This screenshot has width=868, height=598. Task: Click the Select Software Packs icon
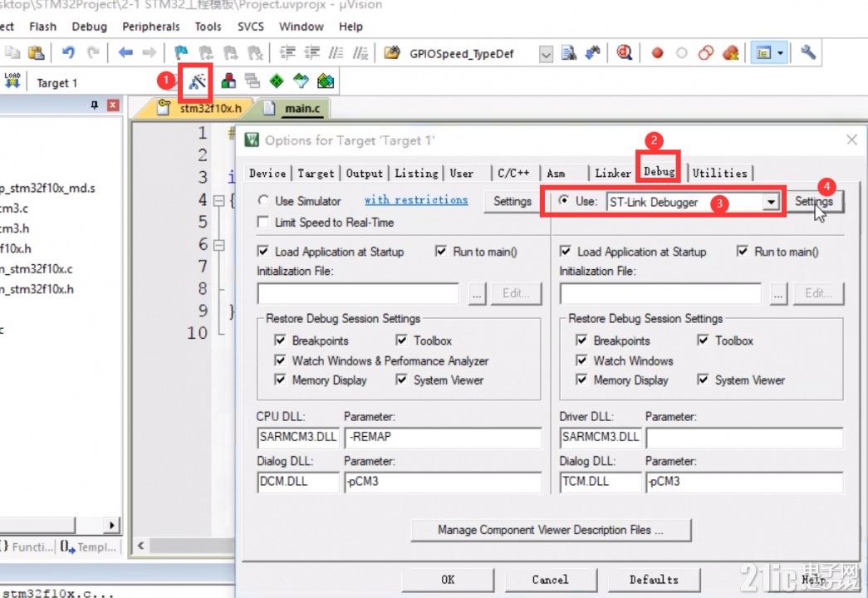301,81
